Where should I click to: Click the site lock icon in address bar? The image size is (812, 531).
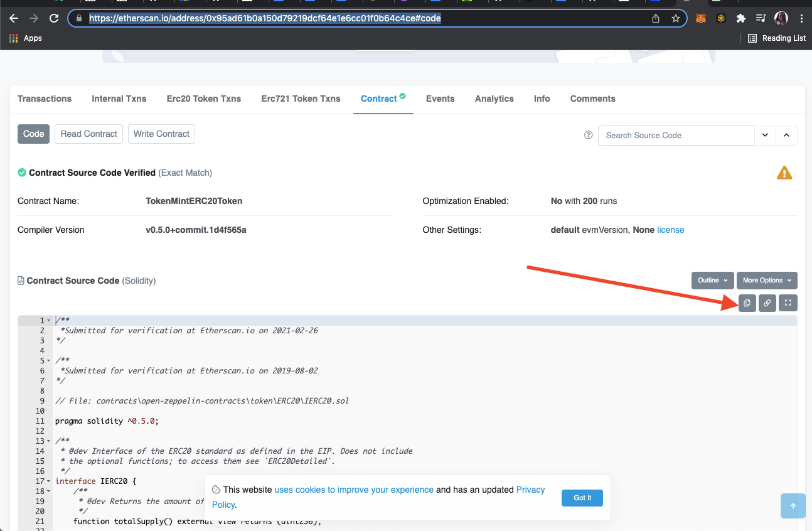click(79, 19)
